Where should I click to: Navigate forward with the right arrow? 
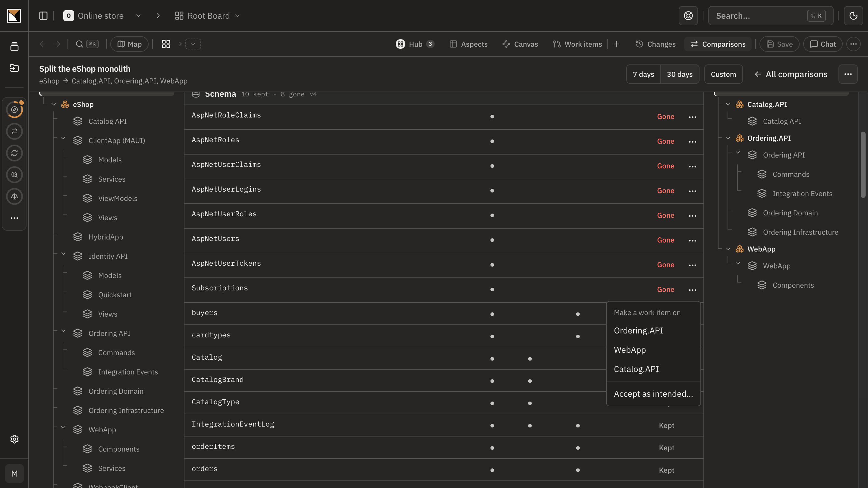[57, 44]
